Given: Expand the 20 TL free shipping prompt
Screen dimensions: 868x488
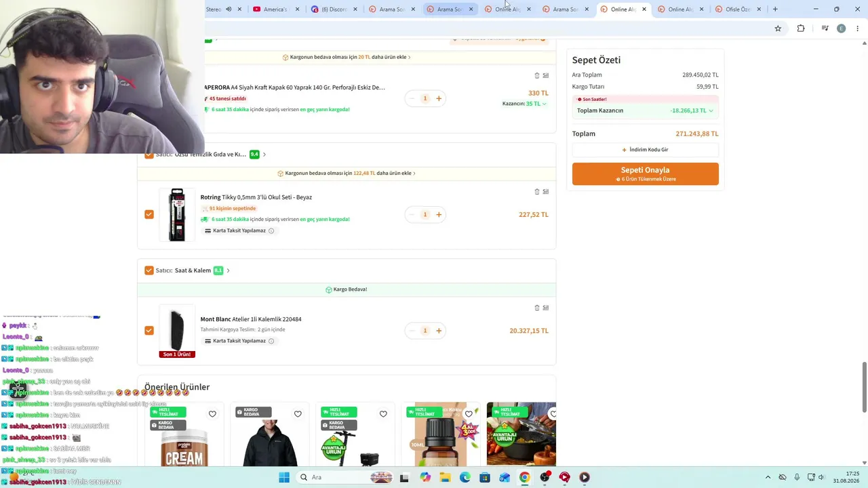Looking at the screenshot, I should tap(347, 57).
